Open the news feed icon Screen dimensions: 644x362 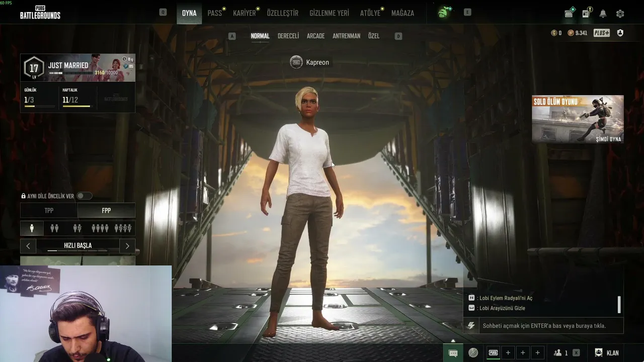tap(586, 13)
